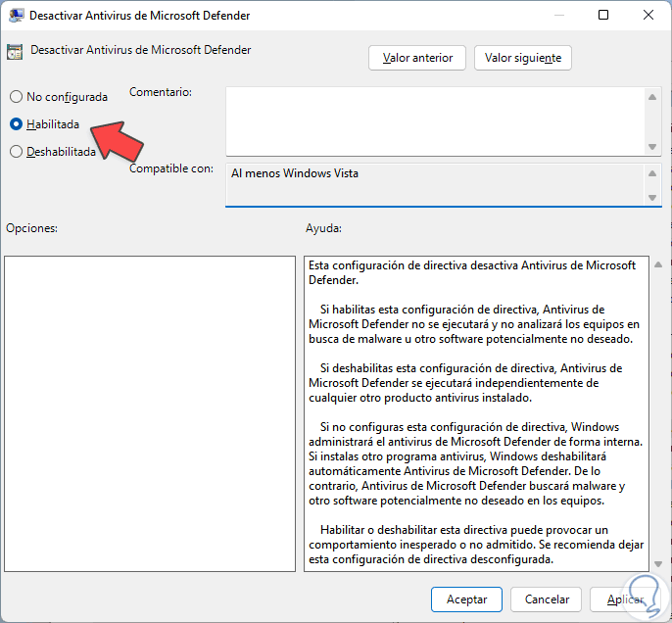Go to next setting with Valor siguiente

pos(522,58)
